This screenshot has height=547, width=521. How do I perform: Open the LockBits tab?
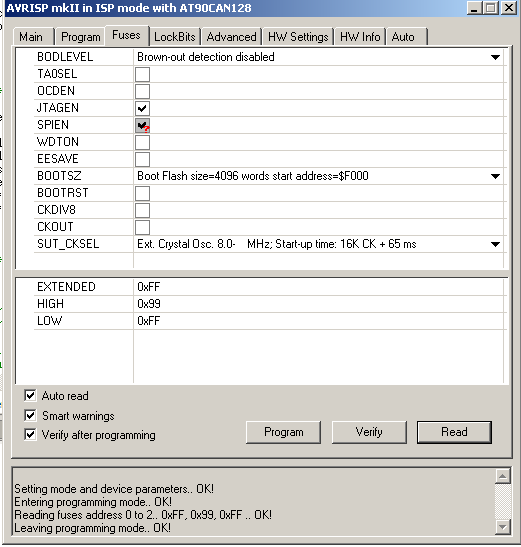(x=175, y=37)
